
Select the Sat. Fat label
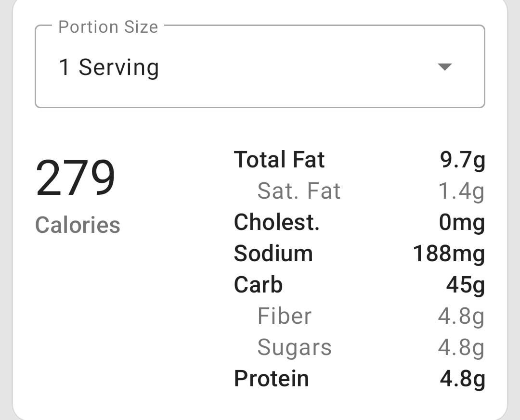pos(299,191)
